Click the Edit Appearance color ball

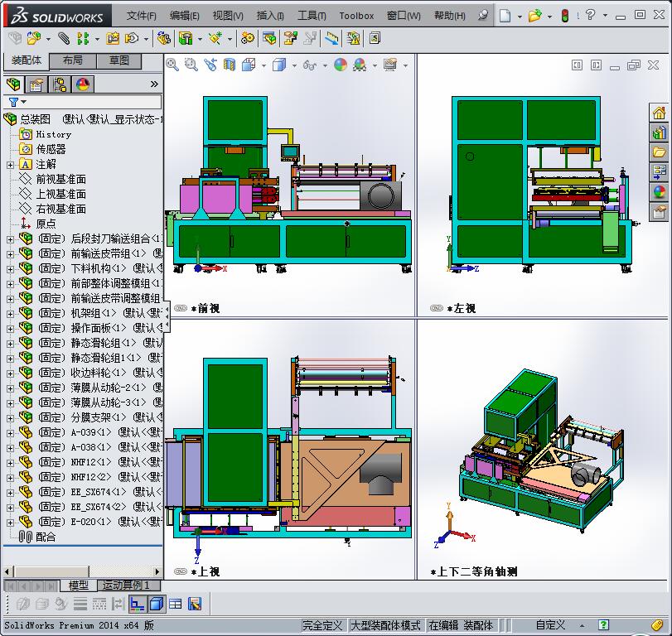[341, 65]
